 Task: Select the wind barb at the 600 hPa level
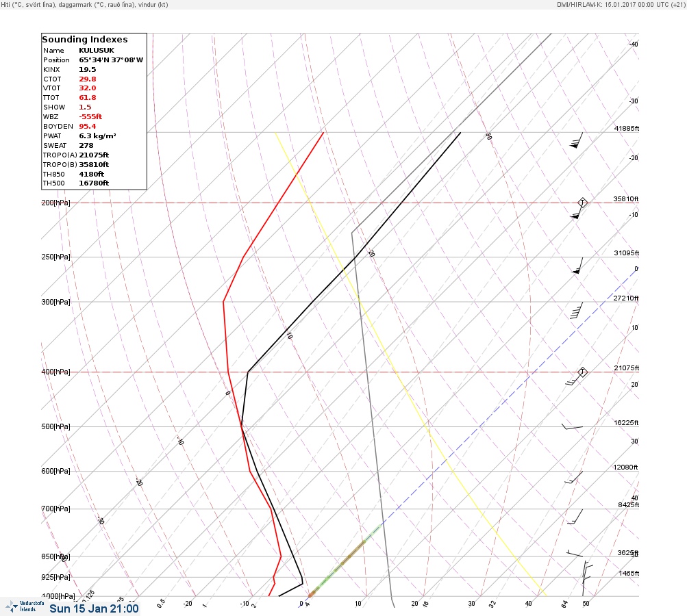(x=574, y=478)
